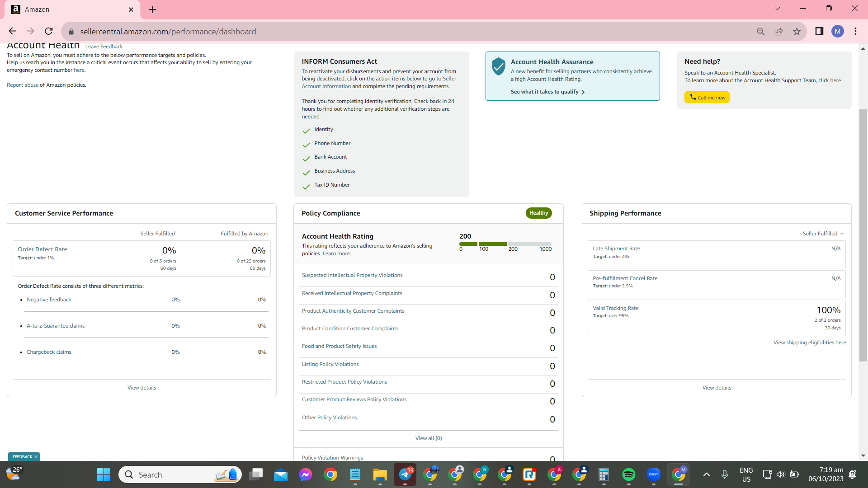Open Messenger from the taskbar
Viewport: 868px width, 488px height.
(x=305, y=474)
